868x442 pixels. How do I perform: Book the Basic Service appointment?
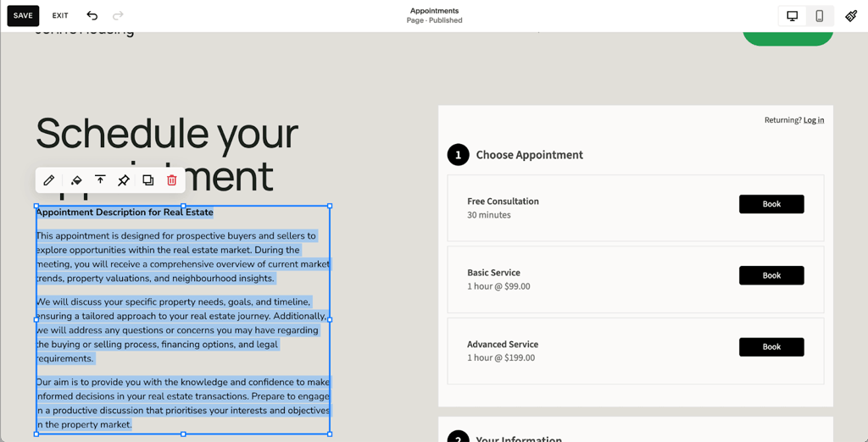(771, 275)
